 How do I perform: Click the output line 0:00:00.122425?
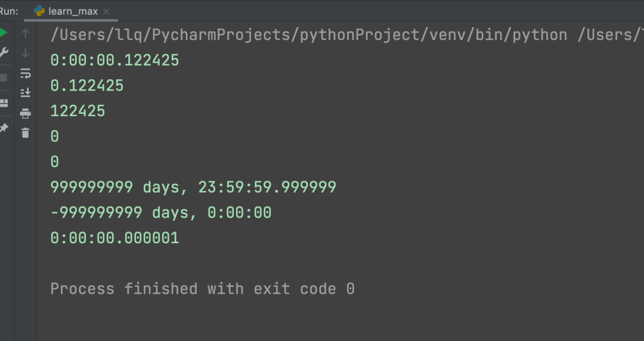tap(114, 60)
